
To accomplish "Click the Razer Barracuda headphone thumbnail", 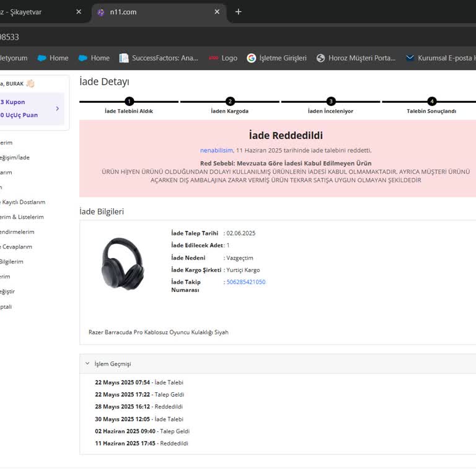I will [x=122, y=264].
